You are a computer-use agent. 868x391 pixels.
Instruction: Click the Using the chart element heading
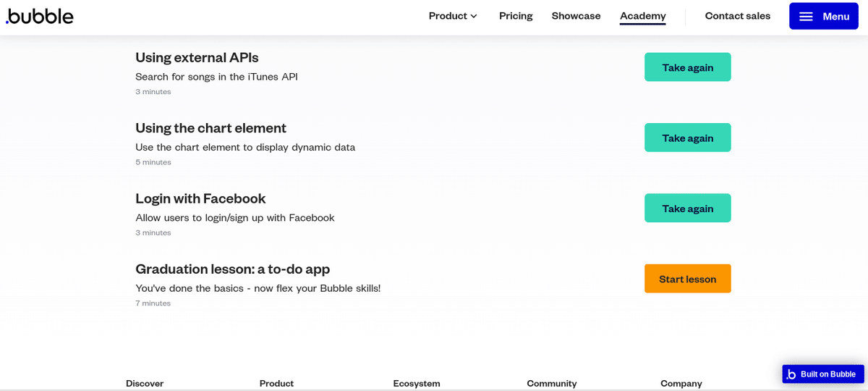point(210,128)
